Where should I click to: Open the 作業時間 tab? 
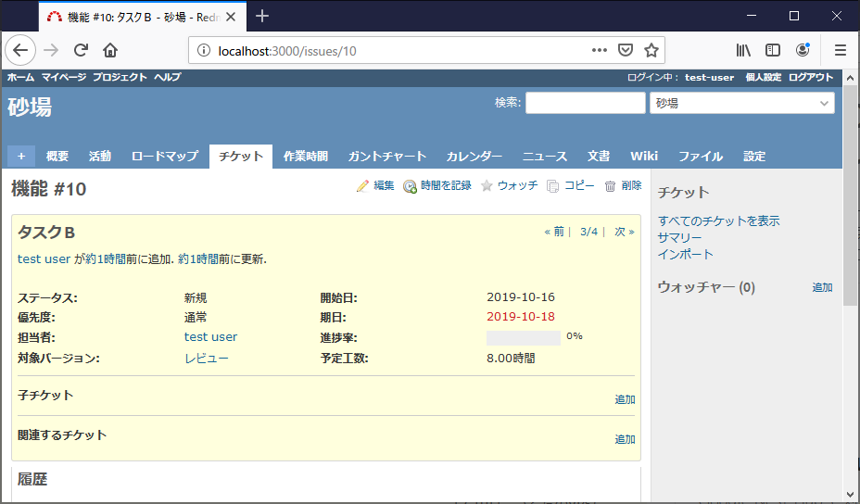(x=306, y=157)
